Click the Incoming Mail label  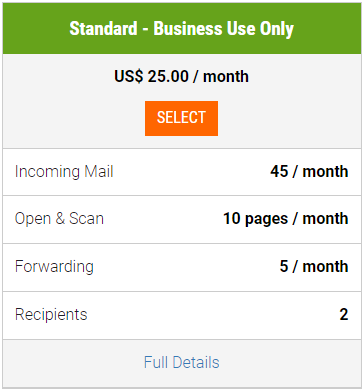pos(64,172)
